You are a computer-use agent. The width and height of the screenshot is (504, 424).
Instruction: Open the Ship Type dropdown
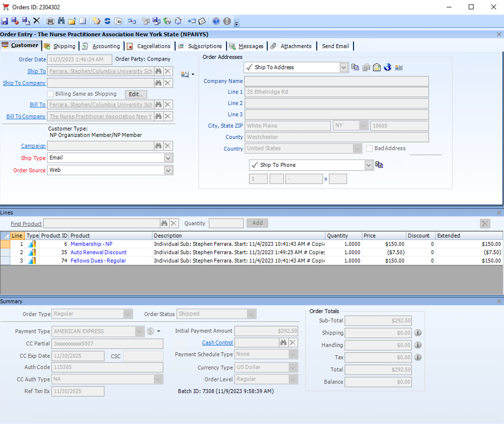pos(168,158)
